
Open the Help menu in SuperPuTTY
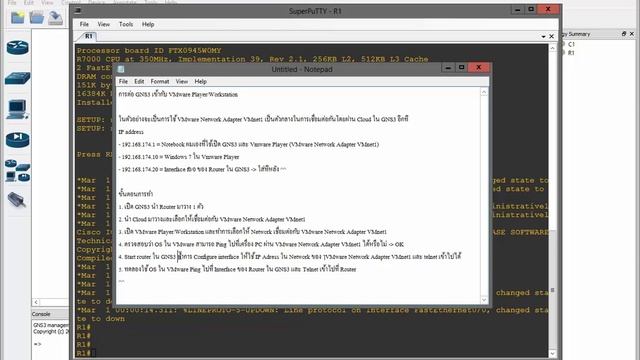[148, 24]
